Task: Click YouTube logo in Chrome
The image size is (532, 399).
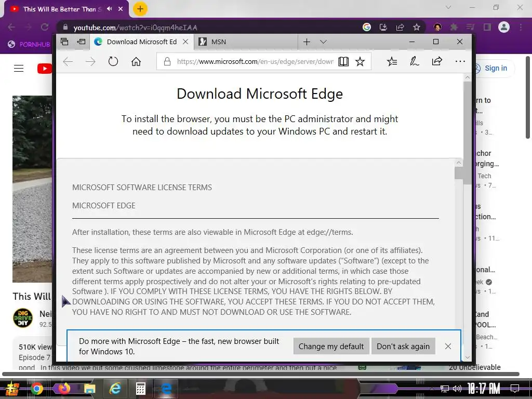Action: point(45,68)
